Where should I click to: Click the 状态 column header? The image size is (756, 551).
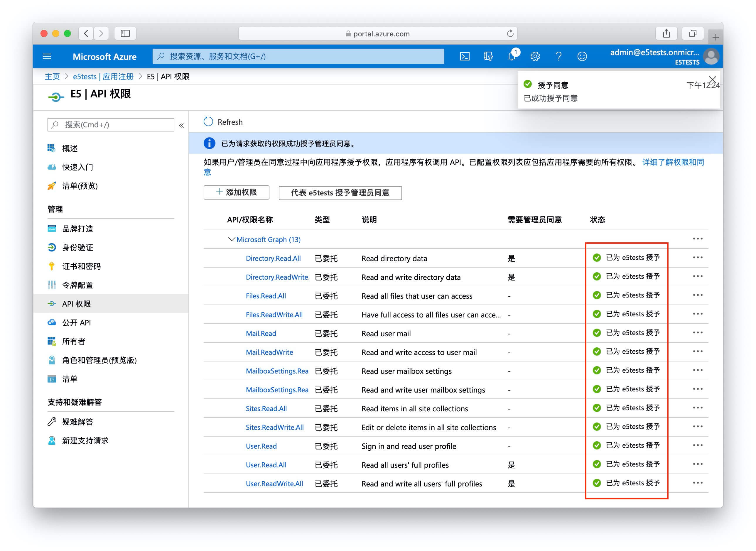click(x=597, y=220)
